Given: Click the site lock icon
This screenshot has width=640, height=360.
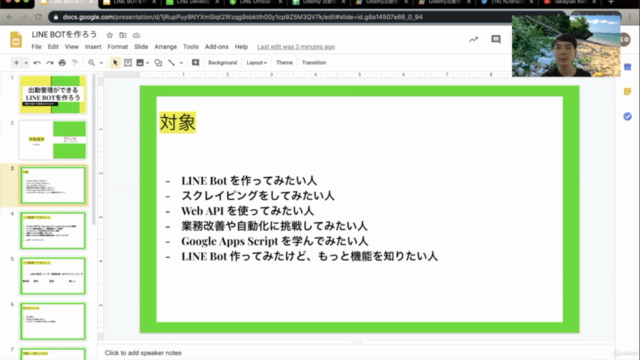Looking at the screenshot, I should pyautogui.click(x=56, y=17).
